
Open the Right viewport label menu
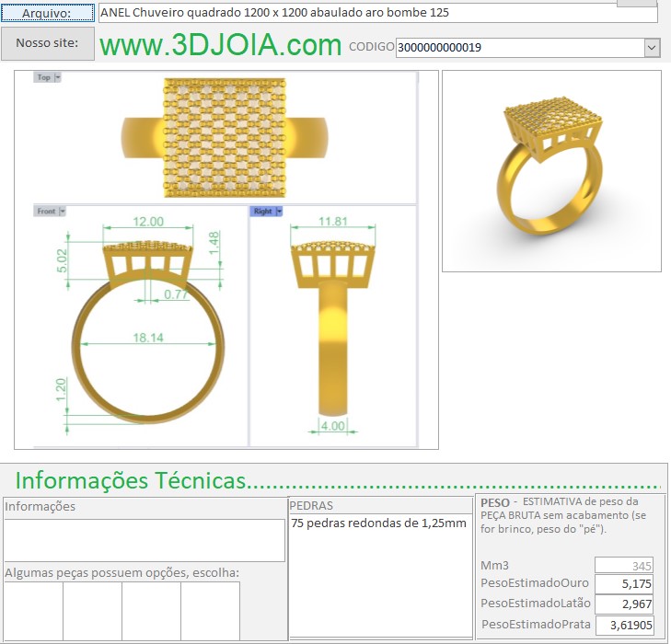[x=279, y=212]
